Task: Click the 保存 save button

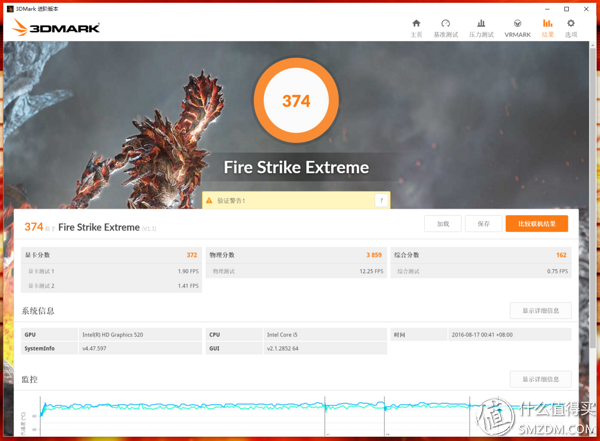Action: point(483,224)
